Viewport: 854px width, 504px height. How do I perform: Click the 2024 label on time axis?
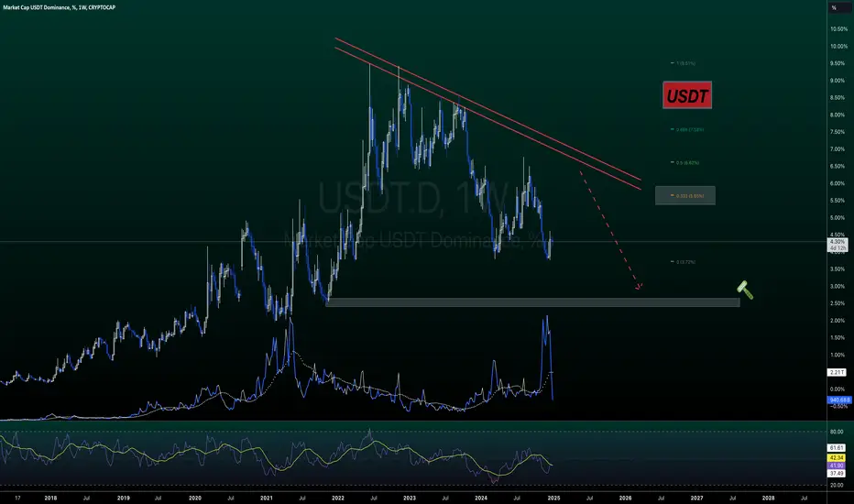481,498
